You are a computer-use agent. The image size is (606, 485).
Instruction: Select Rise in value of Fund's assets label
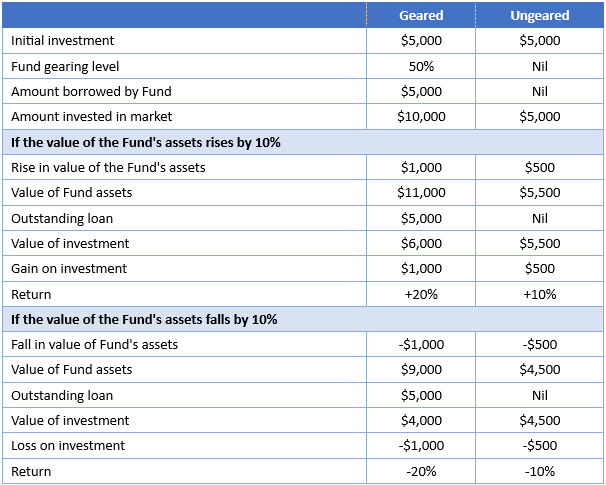tap(108, 168)
